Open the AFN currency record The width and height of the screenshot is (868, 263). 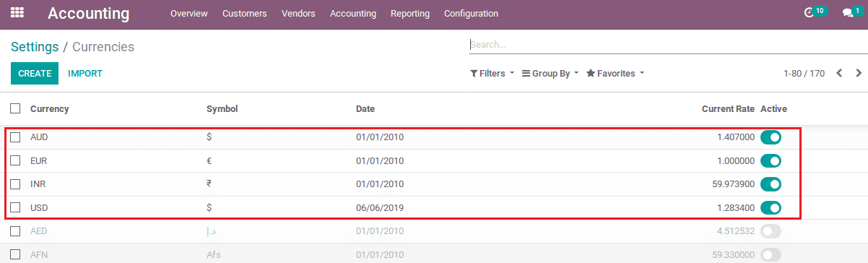coord(39,254)
